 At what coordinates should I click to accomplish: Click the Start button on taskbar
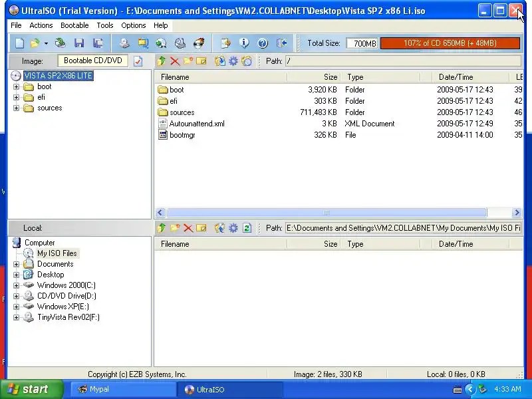coord(31,389)
